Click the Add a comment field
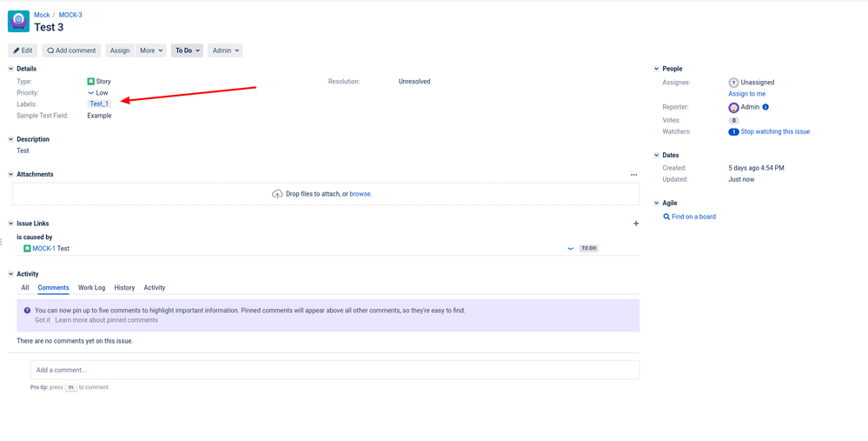 point(335,370)
